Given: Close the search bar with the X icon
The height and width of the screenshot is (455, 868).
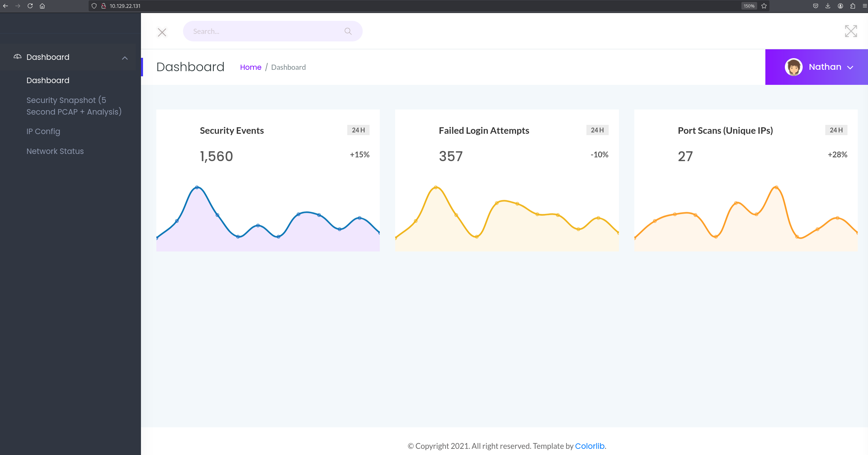Looking at the screenshot, I should (x=162, y=32).
